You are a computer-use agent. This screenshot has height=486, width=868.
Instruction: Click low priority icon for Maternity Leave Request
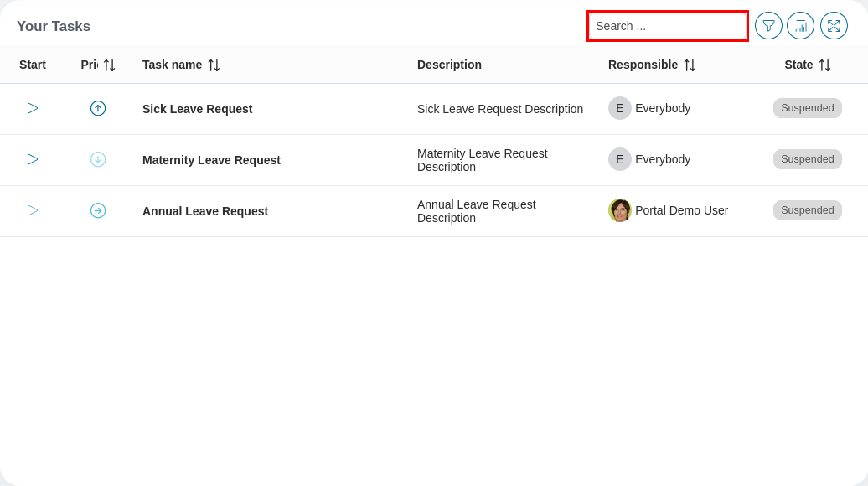coord(98,159)
